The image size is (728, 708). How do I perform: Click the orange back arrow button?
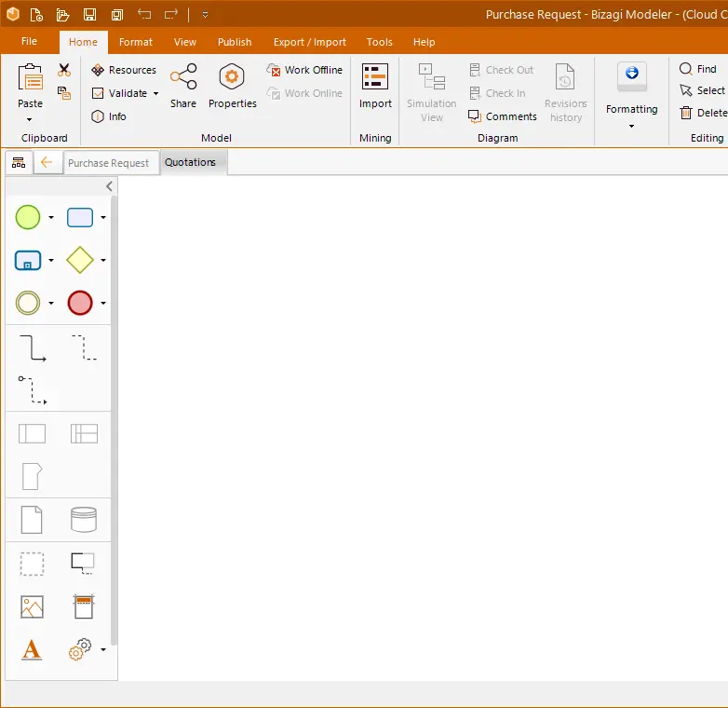pyautogui.click(x=47, y=162)
